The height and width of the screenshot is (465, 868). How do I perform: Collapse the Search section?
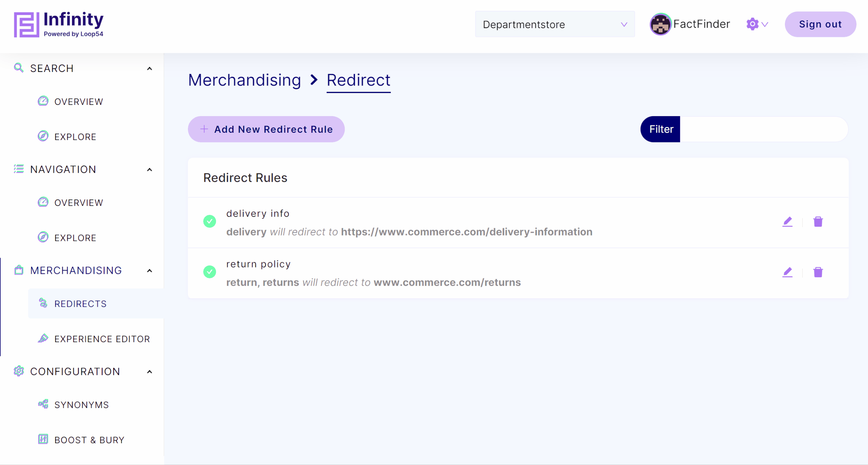point(149,69)
